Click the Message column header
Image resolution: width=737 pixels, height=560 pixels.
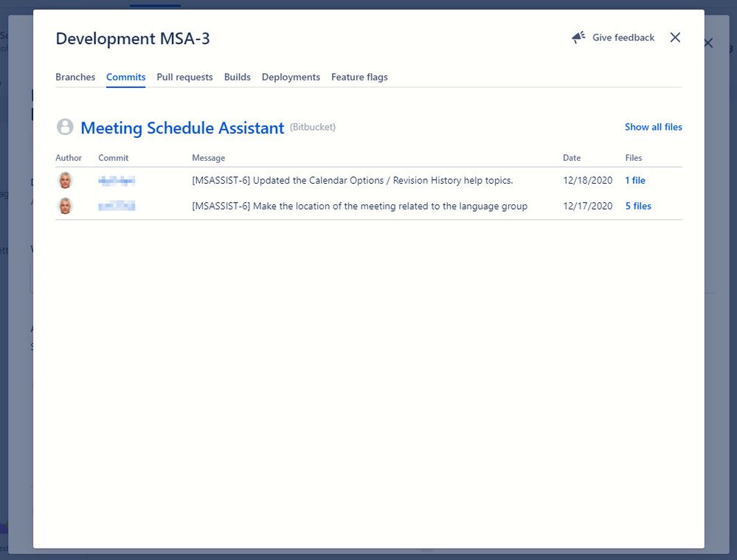[x=208, y=158]
